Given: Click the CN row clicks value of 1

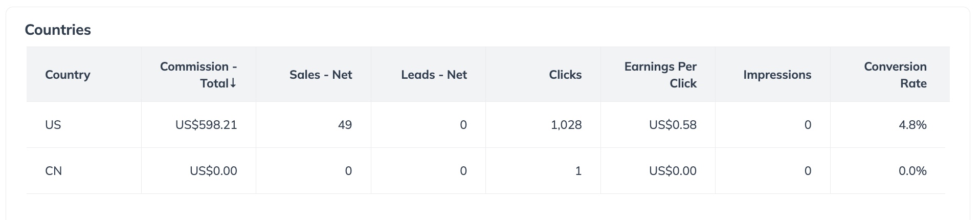Looking at the screenshot, I should 578,171.
